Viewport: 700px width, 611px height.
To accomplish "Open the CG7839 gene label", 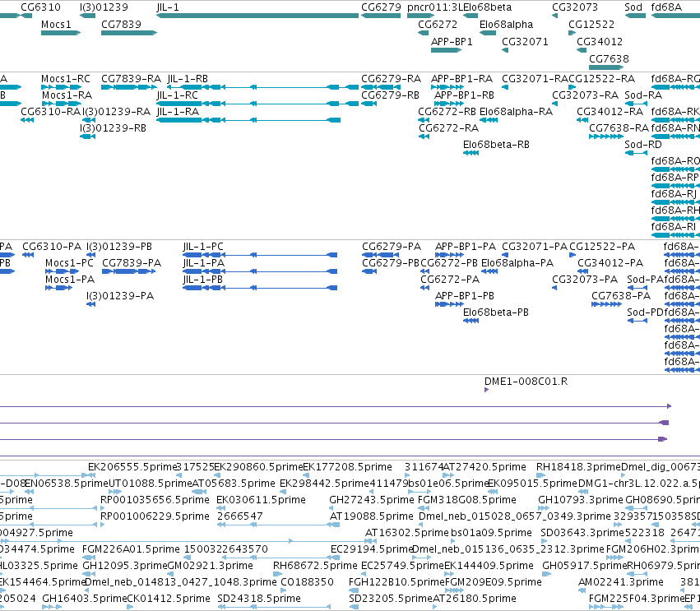I will coord(122,24).
